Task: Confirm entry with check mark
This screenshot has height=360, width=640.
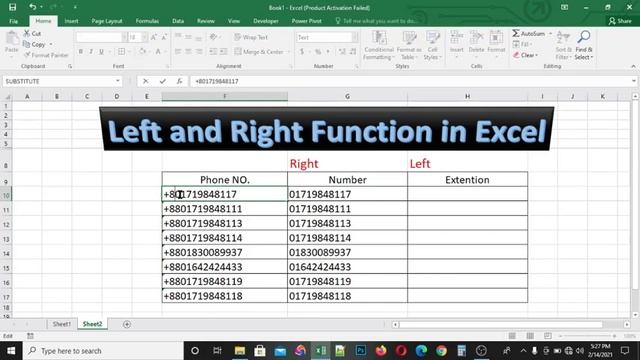Action: (162, 81)
